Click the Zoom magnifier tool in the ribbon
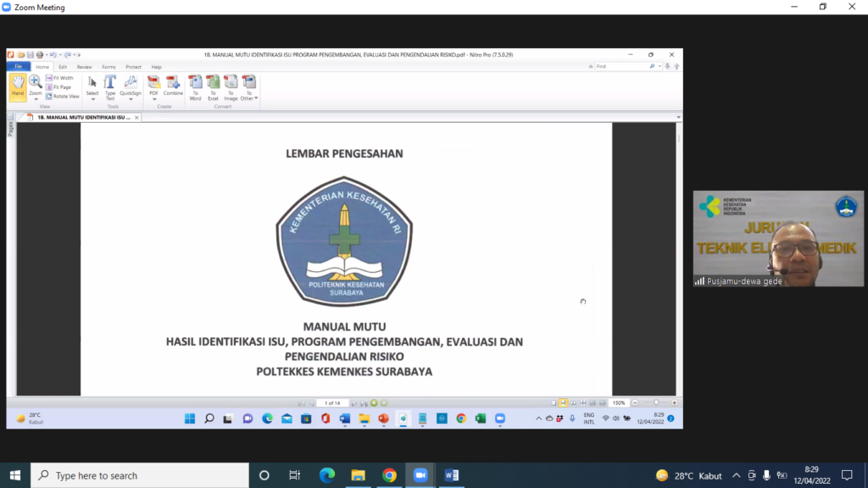The width and height of the screenshot is (868, 488). 35,84
